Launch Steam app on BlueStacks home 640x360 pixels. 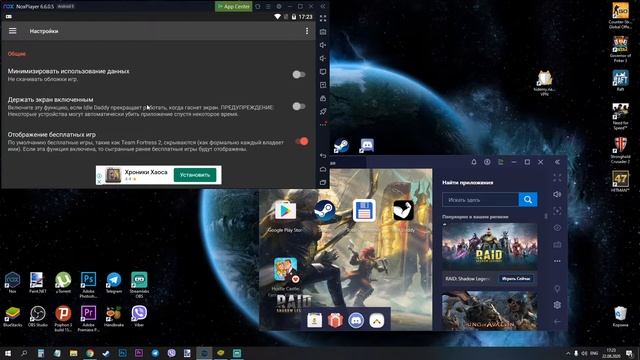click(x=324, y=211)
